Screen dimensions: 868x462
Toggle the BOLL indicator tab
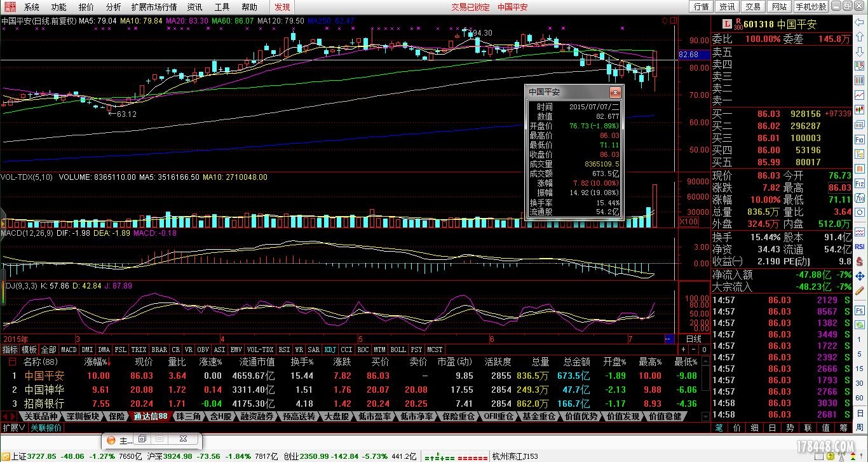point(398,349)
